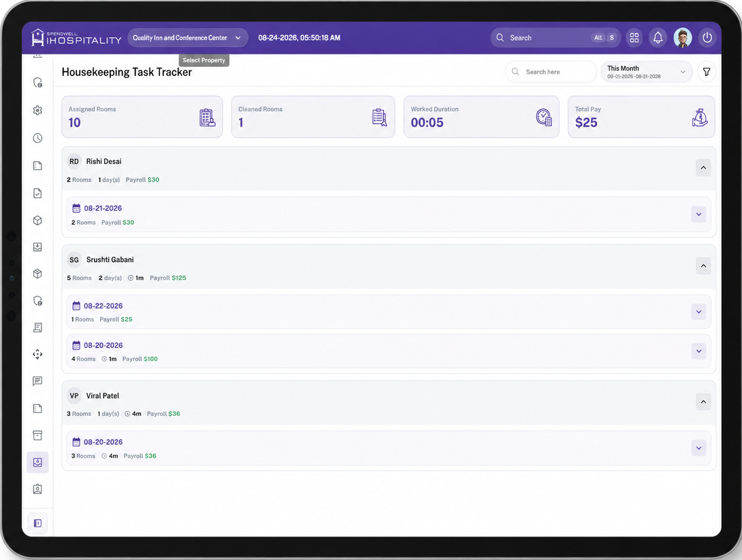The width and height of the screenshot is (742, 560).
Task: Click the iHospitality logo
Action: 76,38
